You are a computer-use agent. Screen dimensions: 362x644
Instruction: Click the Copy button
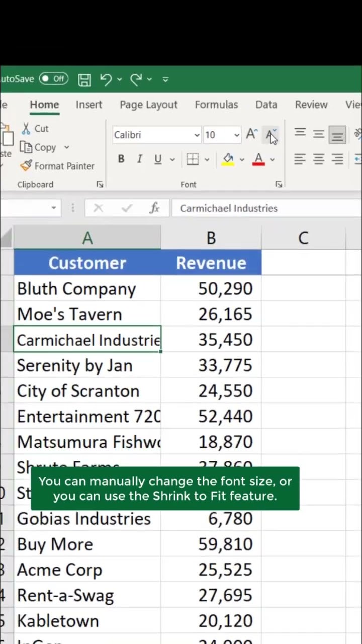(38, 147)
